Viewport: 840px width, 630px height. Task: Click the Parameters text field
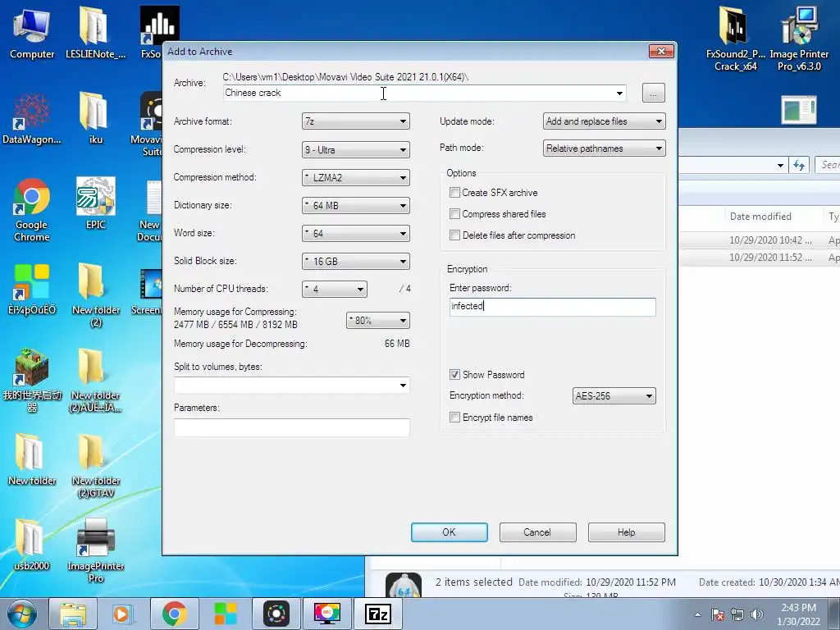click(291, 427)
